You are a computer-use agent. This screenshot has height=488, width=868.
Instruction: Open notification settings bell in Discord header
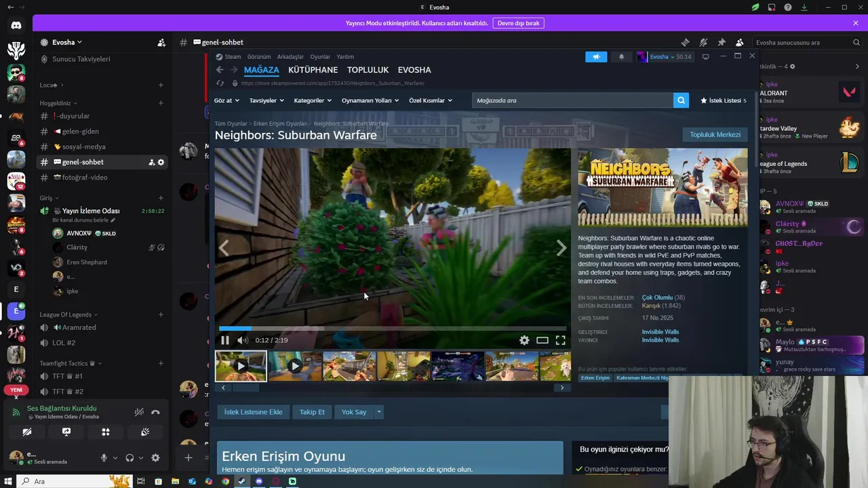pyautogui.click(x=703, y=42)
